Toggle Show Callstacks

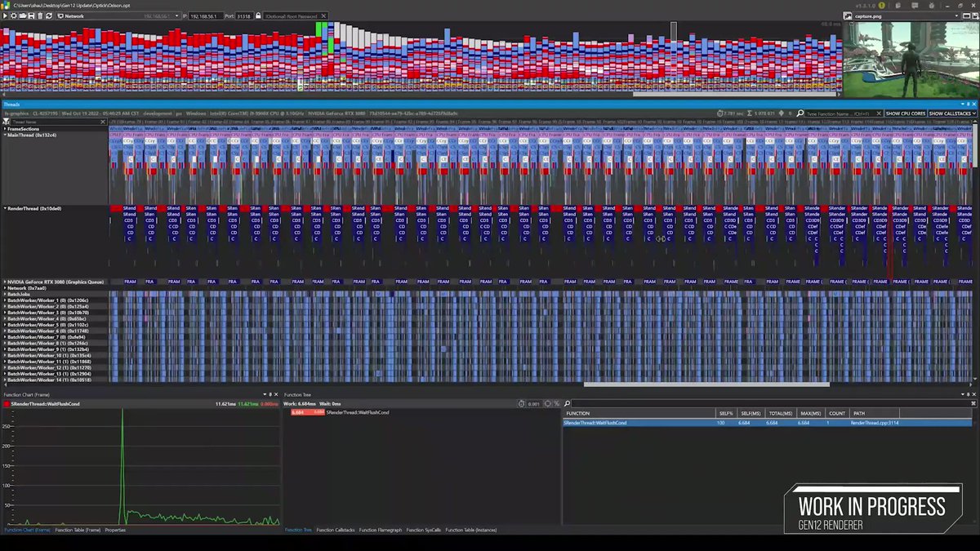point(948,113)
